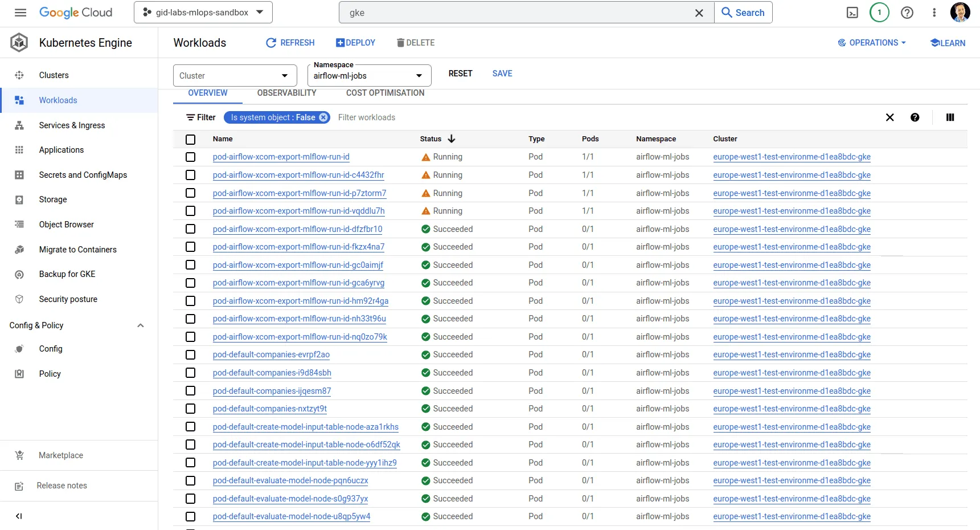Open the help question mark icon

point(907,13)
